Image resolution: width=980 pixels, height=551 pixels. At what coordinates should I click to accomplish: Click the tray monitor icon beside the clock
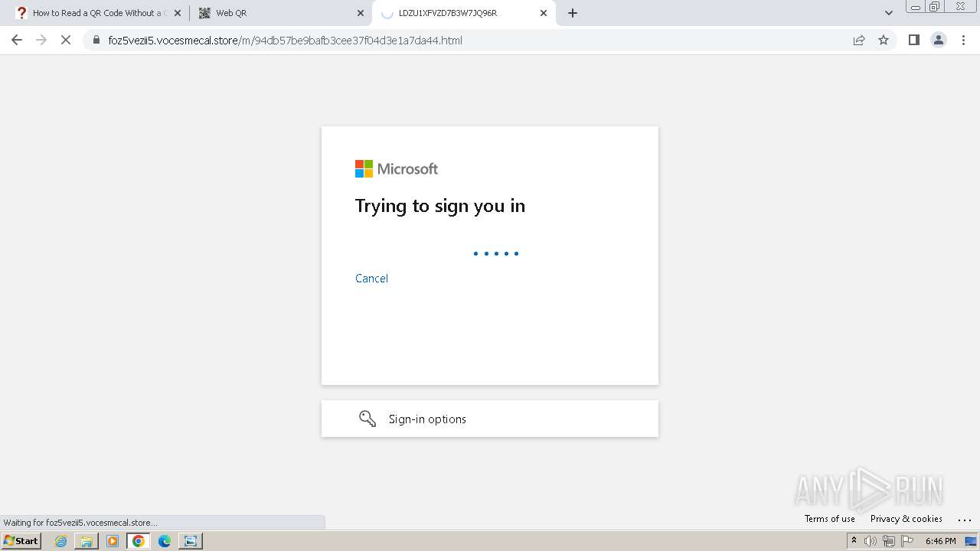tap(971, 541)
